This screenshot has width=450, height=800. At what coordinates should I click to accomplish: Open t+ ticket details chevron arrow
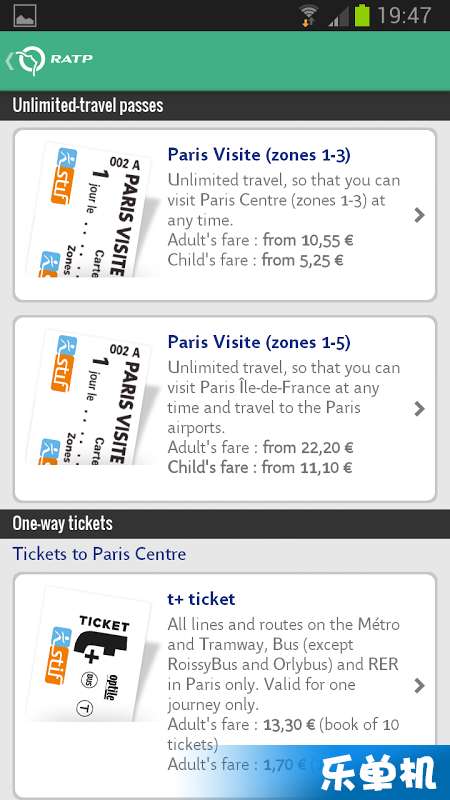click(419, 685)
